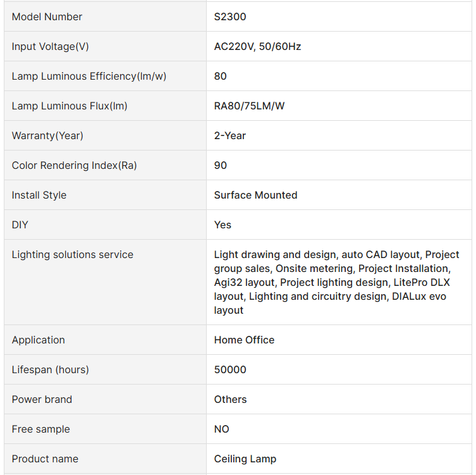Select the 2-Year warranty value
Screen dimensions: 476x475
(230, 135)
